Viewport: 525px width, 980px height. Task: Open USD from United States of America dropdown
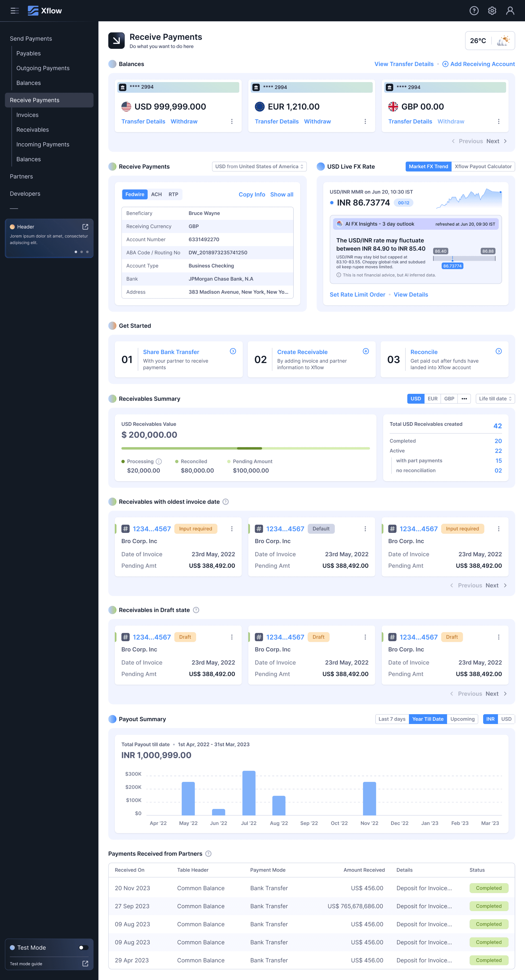tap(259, 167)
